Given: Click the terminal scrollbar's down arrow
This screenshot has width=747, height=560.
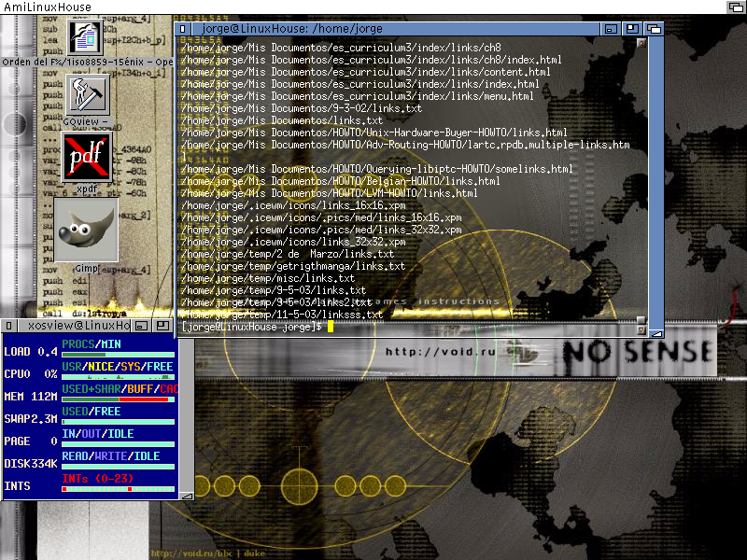Looking at the screenshot, I should [641, 330].
